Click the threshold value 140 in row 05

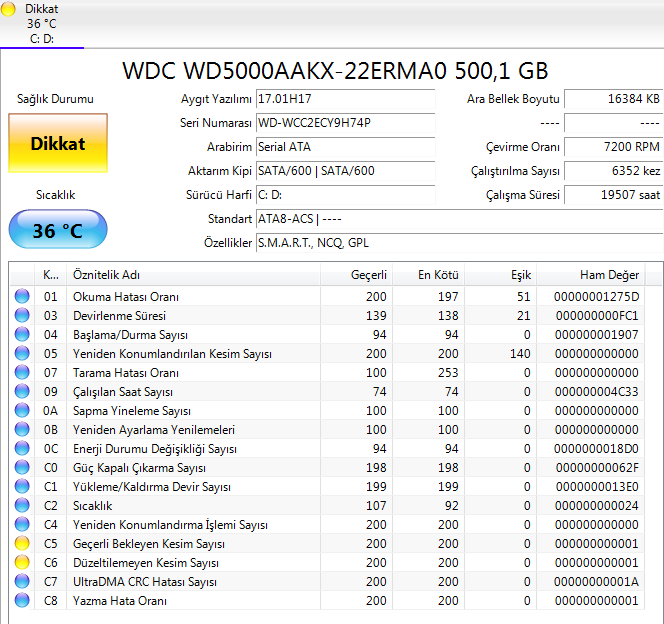pos(520,354)
